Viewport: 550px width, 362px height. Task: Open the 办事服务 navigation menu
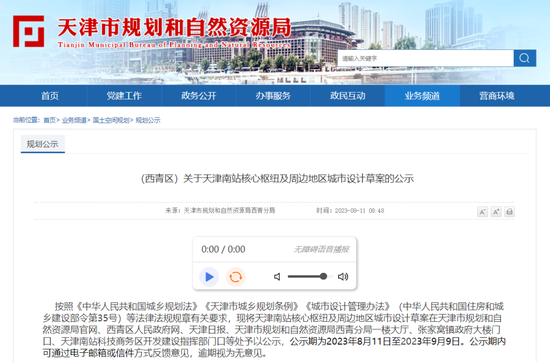[x=273, y=96]
